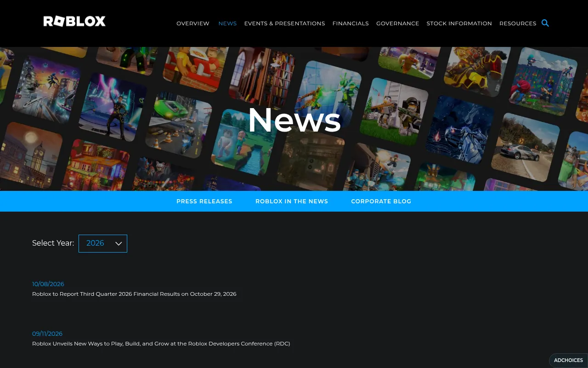The width and height of the screenshot is (588, 368).
Task: Click the Roblox logo
Action: pyautogui.click(x=74, y=21)
